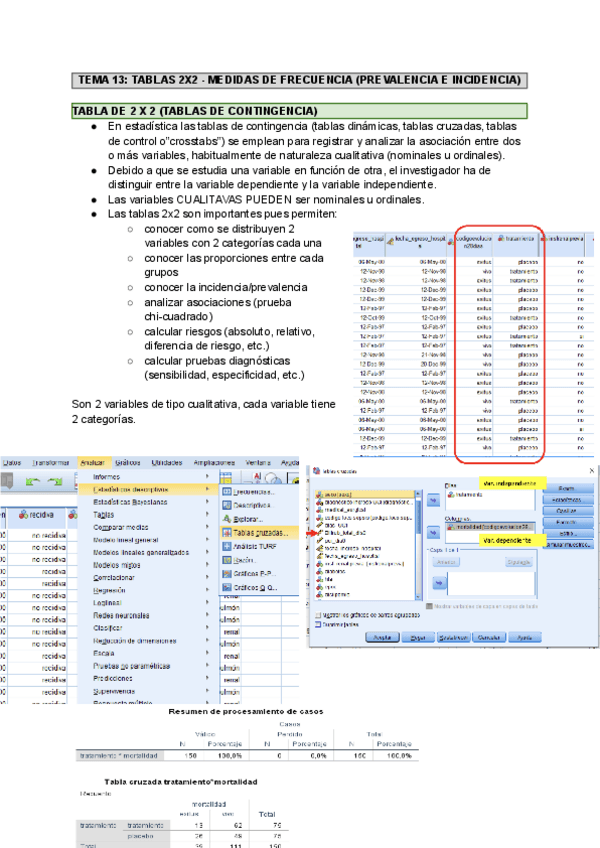Viewport: 600px width, 848px height.
Task: Choose Tablas cruzadas in the submenu
Action: pyautogui.click(x=260, y=533)
